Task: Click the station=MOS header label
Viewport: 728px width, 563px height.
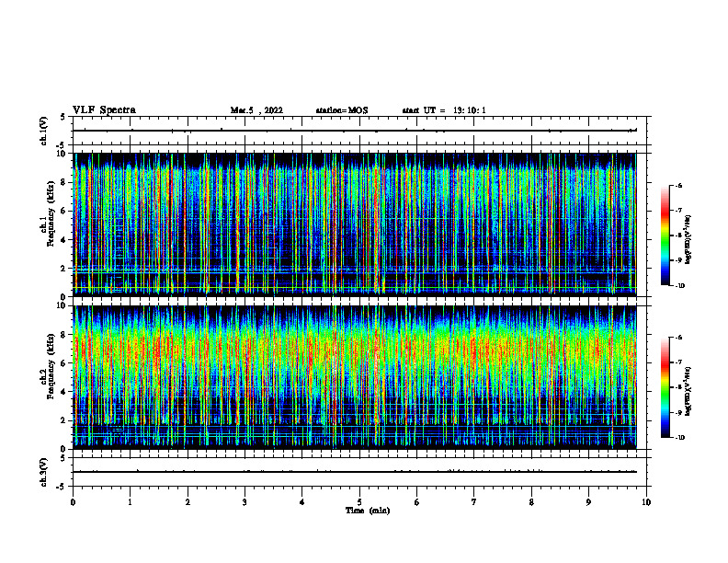Action: click(342, 110)
